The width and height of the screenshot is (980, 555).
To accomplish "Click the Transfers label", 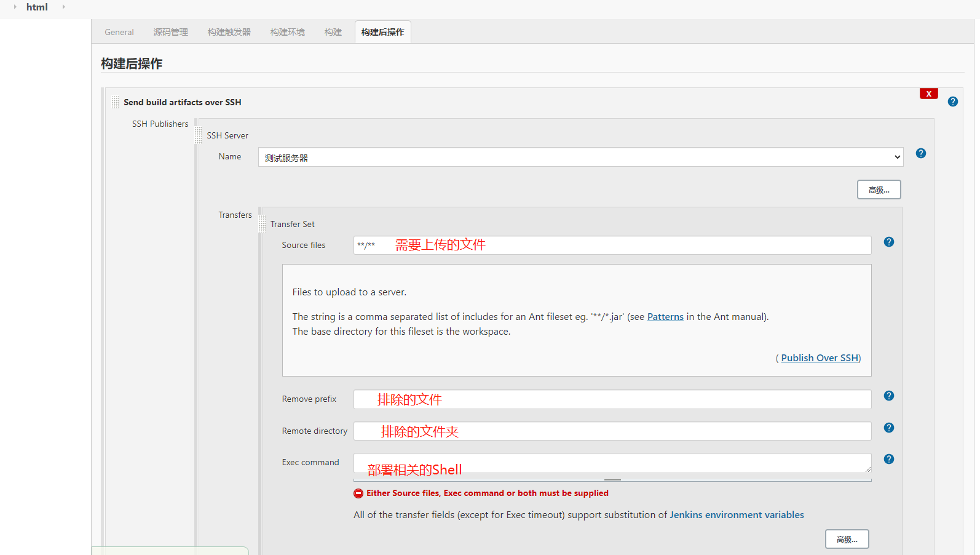I will 235,215.
